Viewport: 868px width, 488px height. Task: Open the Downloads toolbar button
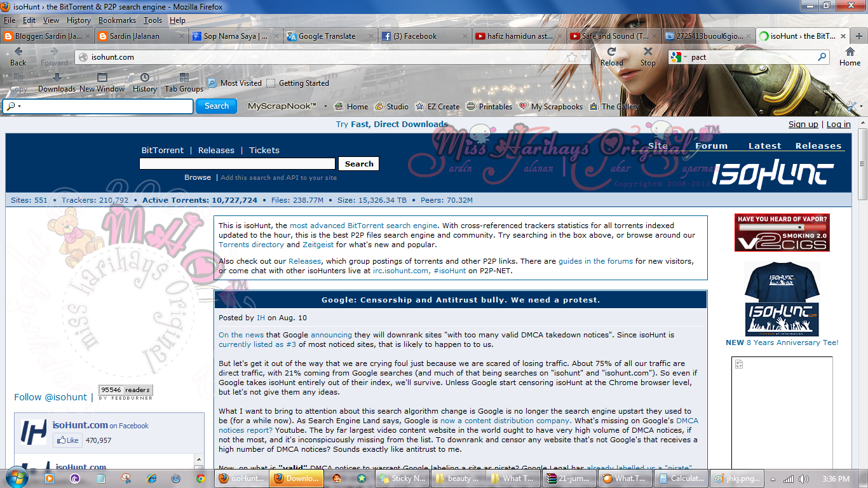pyautogui.click(x=57, y=83)
